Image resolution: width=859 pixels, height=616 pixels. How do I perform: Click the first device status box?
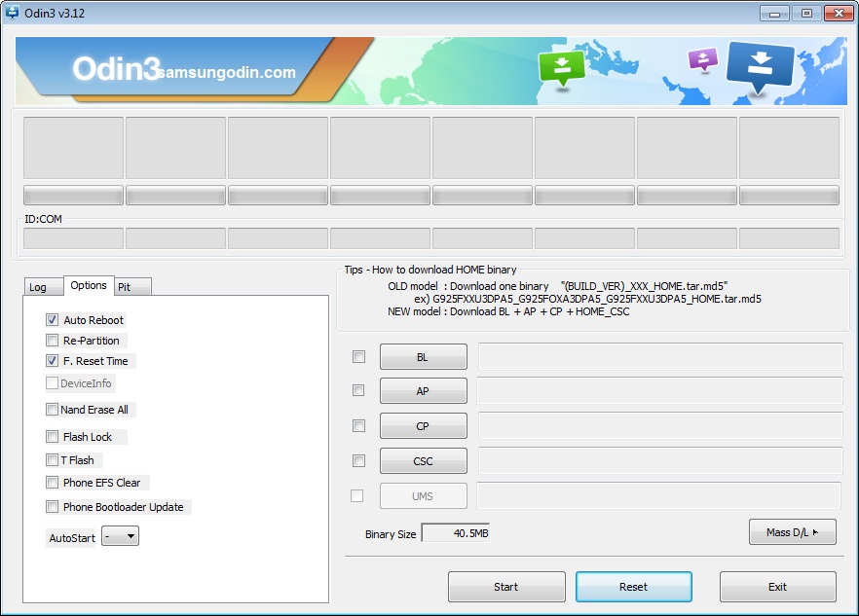tap(73, 148)
